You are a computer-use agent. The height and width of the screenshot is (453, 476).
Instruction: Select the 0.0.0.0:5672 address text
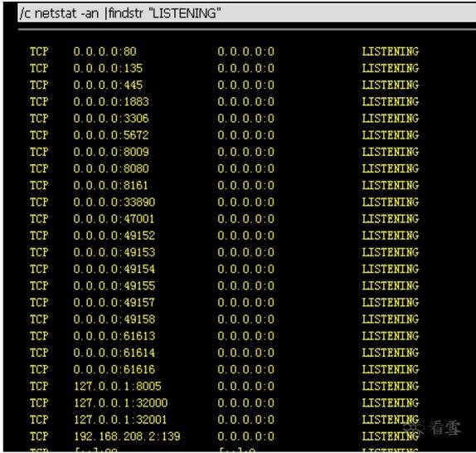[x=111, y=134]
